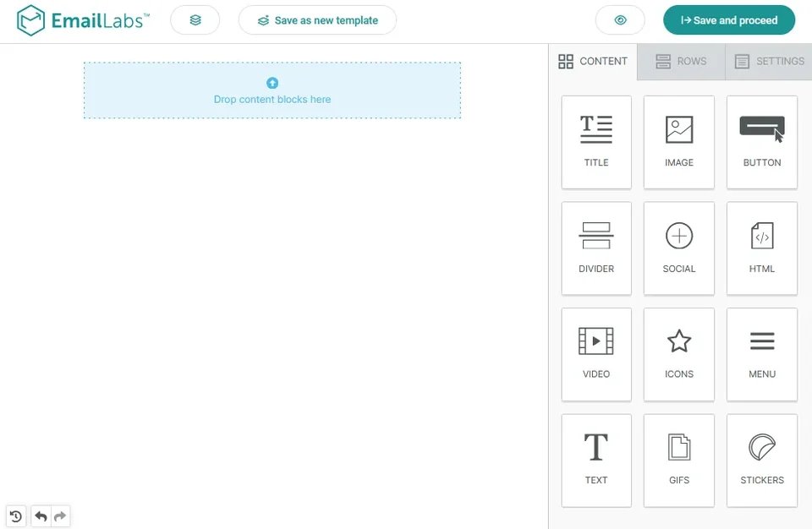Select the Social content block
Viewport: 812px width, 529px height.
[x=679, y=248]
